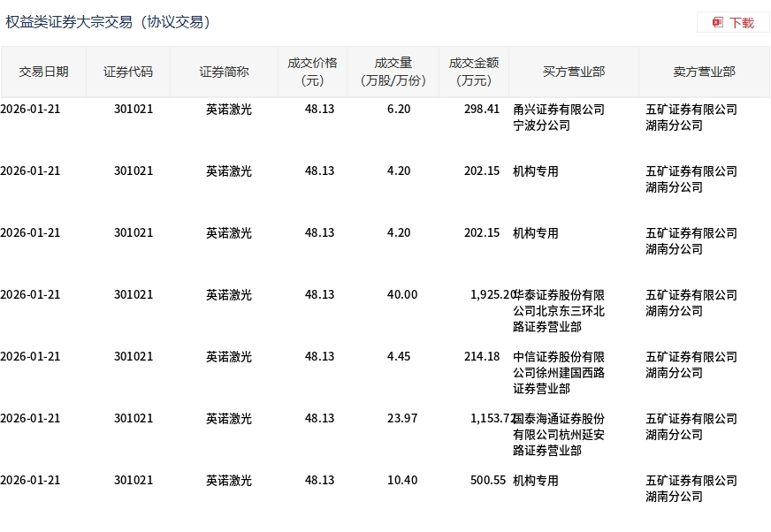This screenshot has height=532, width=771.
Task: Click the 证券代码 column header
Action: pos(128,72)
